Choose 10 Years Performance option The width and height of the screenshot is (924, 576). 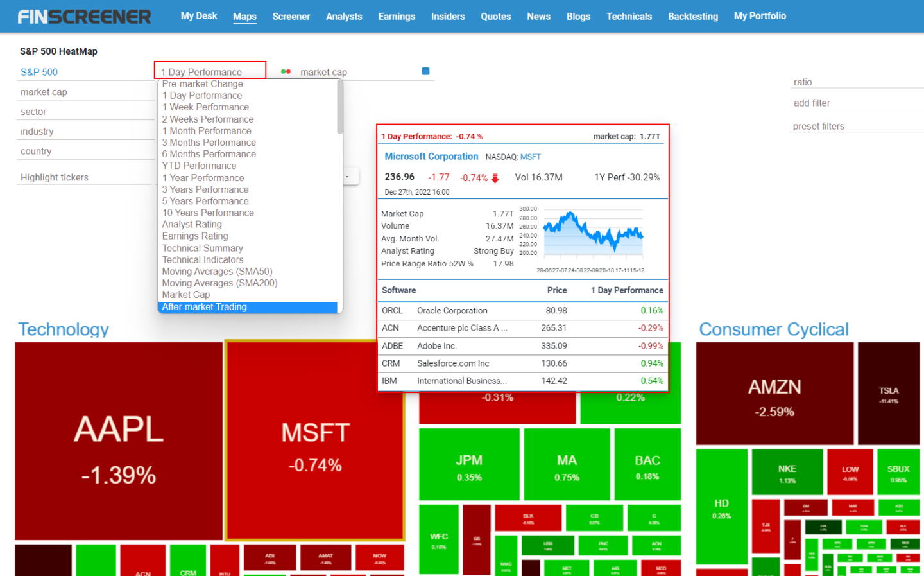click(248, 213)
